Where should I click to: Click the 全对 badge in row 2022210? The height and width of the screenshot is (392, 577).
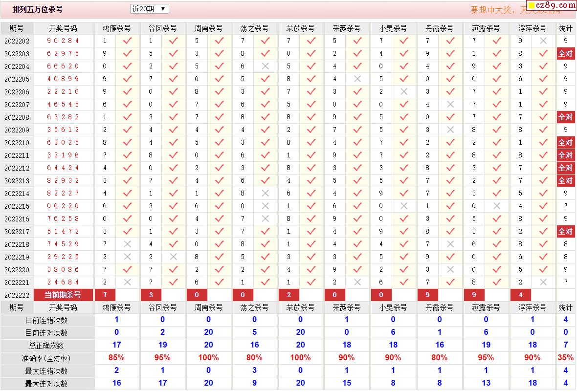pos(566,143)
